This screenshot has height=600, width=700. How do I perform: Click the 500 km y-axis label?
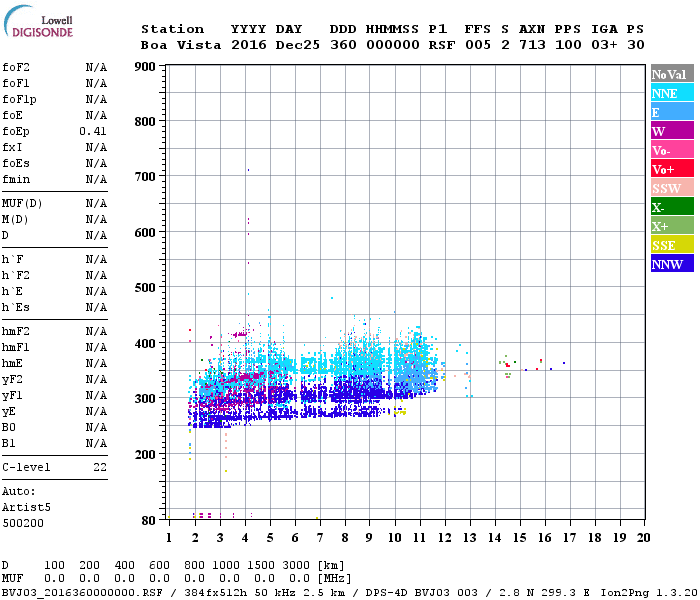click(x=145, y=288)
